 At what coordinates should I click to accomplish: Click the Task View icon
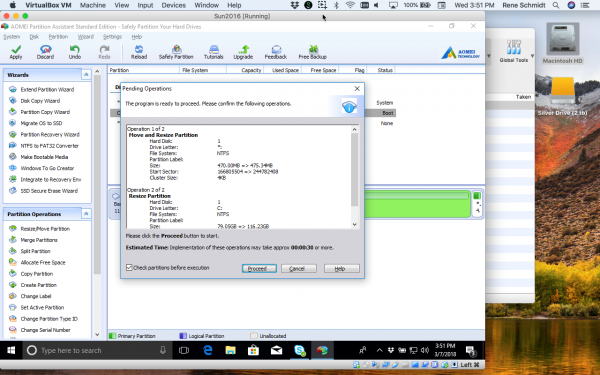click(x=184, y=350)
